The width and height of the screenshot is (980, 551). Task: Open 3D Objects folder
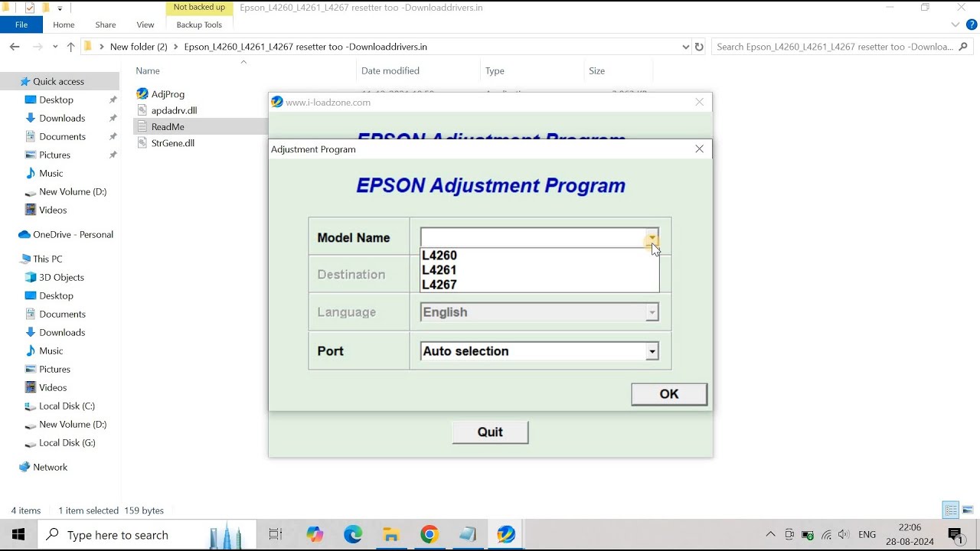click(61, 277)
